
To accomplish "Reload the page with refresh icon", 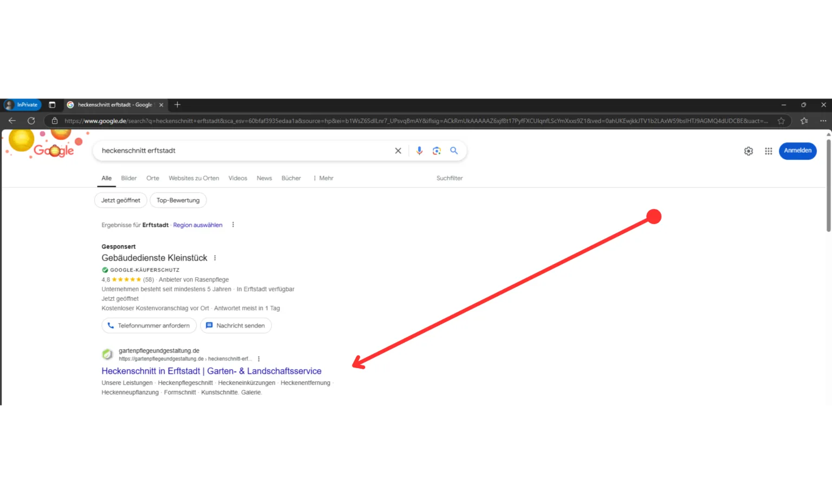I will pyautogui.click(x=31, y=121).
